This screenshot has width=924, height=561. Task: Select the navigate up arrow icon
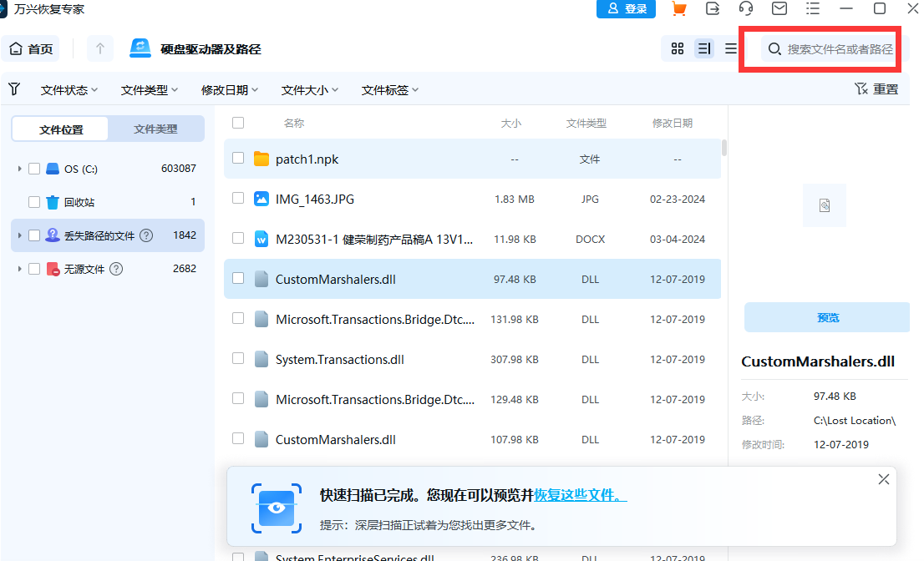(99, 48)
